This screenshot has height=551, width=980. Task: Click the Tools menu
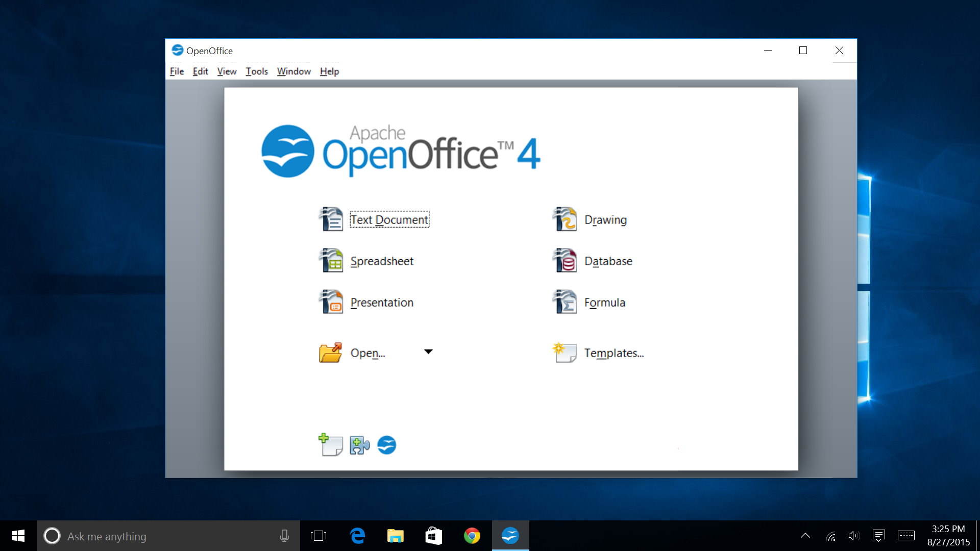(x=256, y=70)
